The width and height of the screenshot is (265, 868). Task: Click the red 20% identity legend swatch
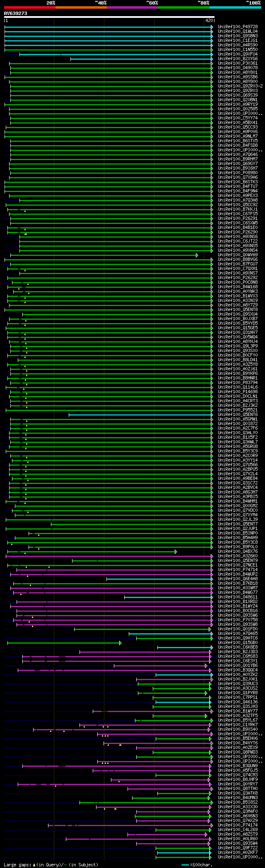(29, 7)
